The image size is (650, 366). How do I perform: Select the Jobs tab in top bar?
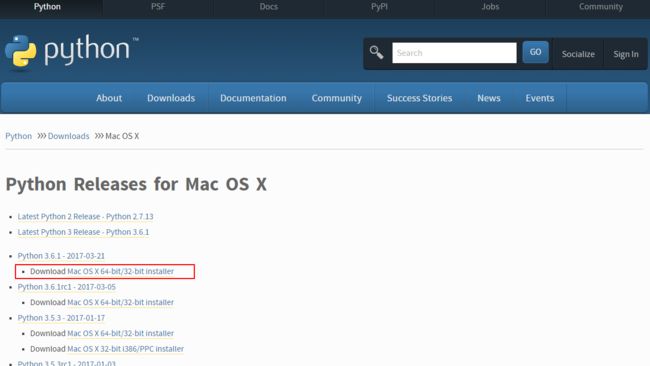[490, 7]
